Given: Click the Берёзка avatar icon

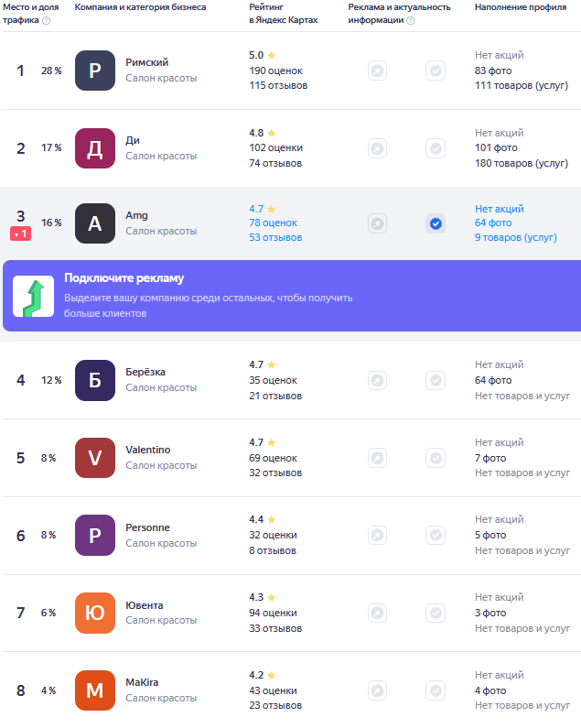Looking at the screenshot, I should (95, 380).
